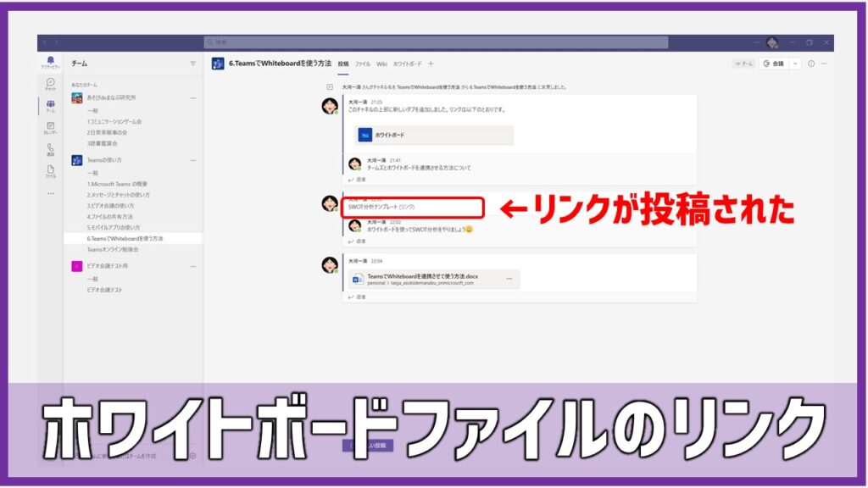Open the Chat (チャット) icon in the sidebar

pyautogui.click(x=50, y=82)
